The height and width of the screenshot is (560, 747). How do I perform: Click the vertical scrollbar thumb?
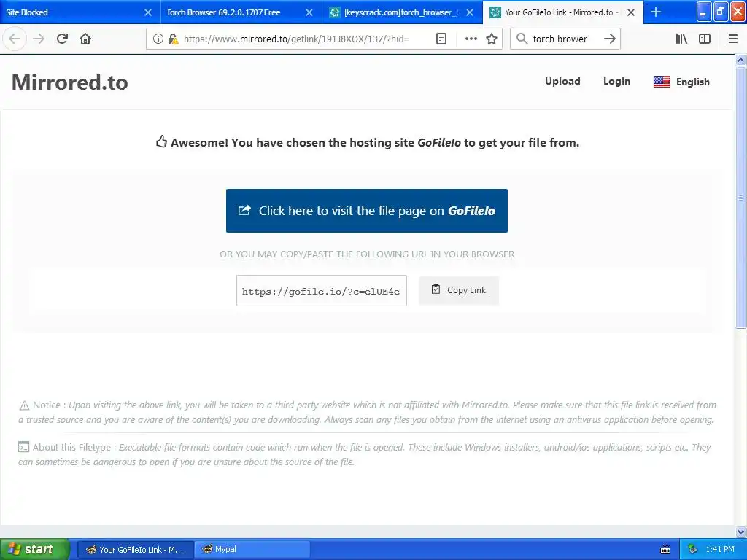(741, 197)
